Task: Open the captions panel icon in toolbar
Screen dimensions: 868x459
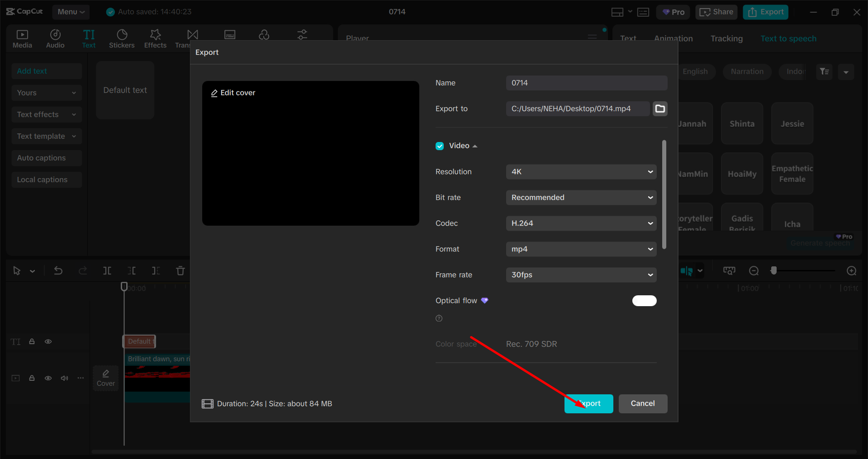Action: [230, 35]
